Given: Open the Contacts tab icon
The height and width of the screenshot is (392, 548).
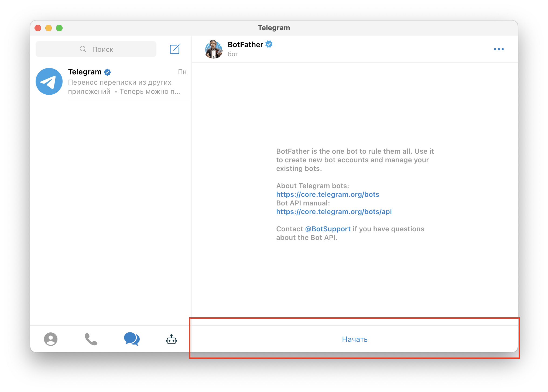Looking at the screenshot, I should (51, 339).
